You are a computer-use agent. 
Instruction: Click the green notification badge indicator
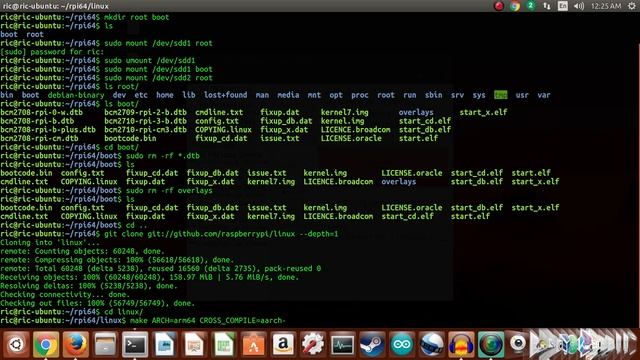pyautogui.click(x=530, y=6)
